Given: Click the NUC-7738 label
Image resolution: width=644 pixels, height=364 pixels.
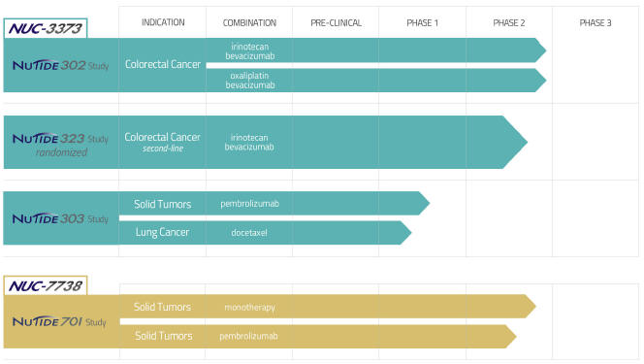Looking at the screenshot, I should [x=46, y=285].
